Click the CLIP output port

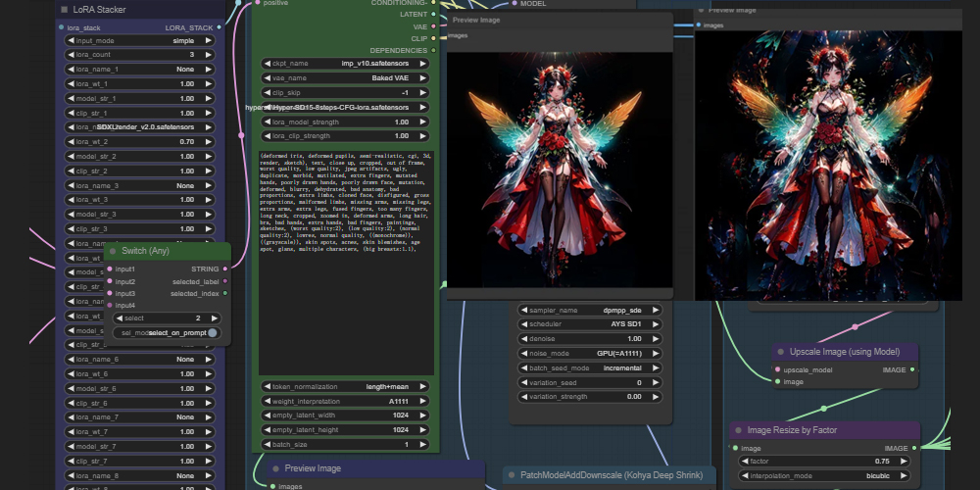433,39
